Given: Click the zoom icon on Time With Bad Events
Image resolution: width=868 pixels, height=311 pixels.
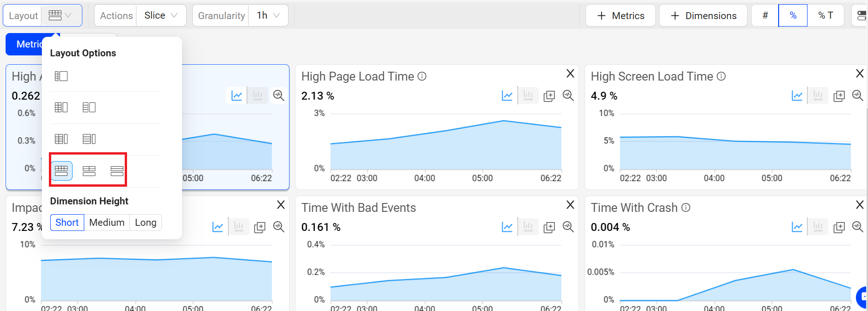Looking at the screenshot, I should (x=568, y=227).
